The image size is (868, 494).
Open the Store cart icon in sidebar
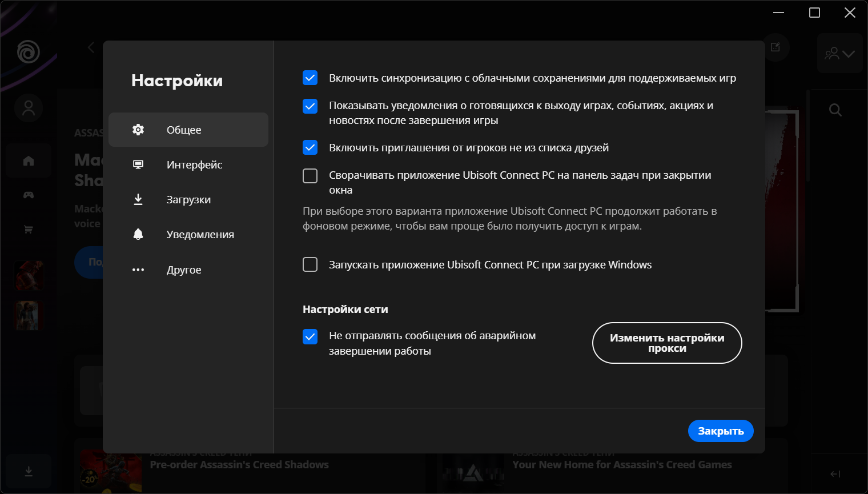(x=29, y=230)
